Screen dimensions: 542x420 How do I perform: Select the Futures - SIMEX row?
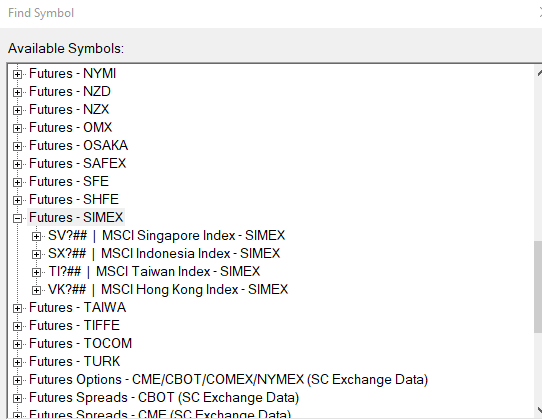pos(76,217)
